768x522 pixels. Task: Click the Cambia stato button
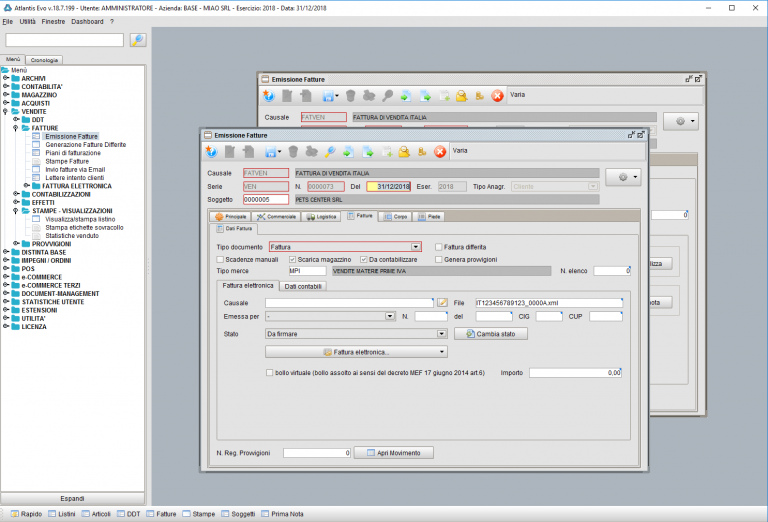pos(491,334)
